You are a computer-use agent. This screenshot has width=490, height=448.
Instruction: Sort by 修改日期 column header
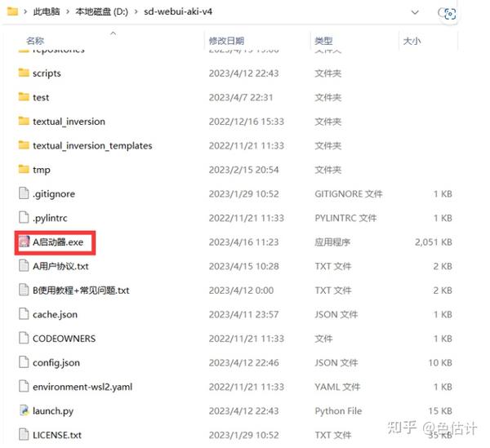tap(226, 41)
